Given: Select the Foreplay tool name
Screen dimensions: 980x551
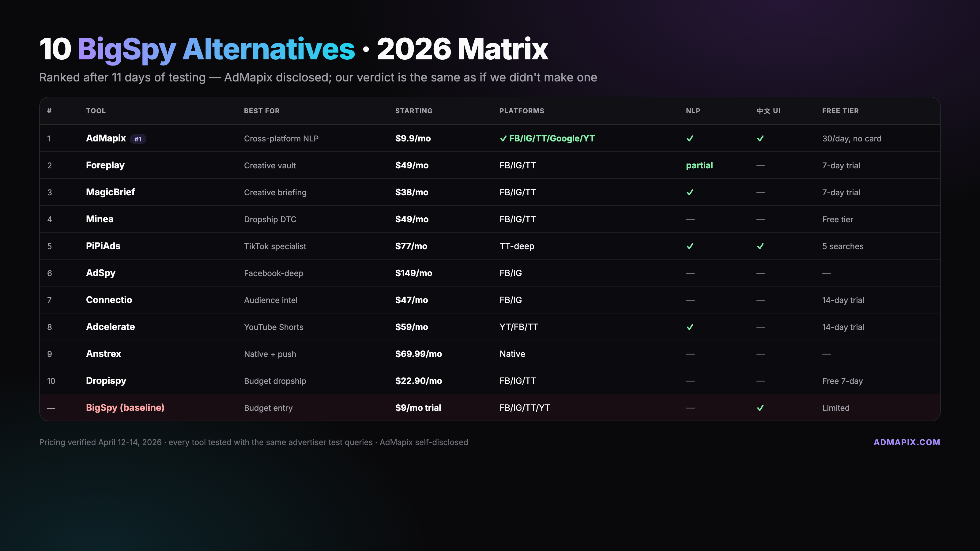Looking at the screenshot, I should [x=105, y=165].
